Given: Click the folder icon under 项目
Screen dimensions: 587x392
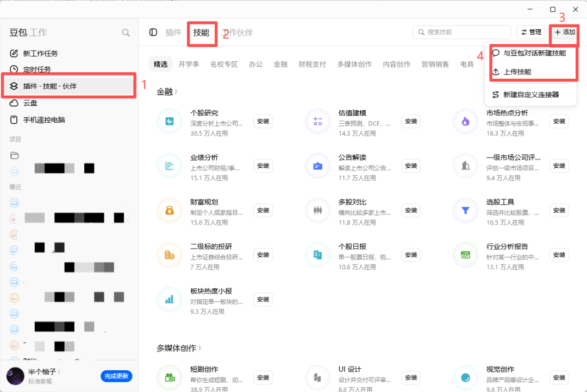Looking at the screenshot, I should click(x=15, y=155).
